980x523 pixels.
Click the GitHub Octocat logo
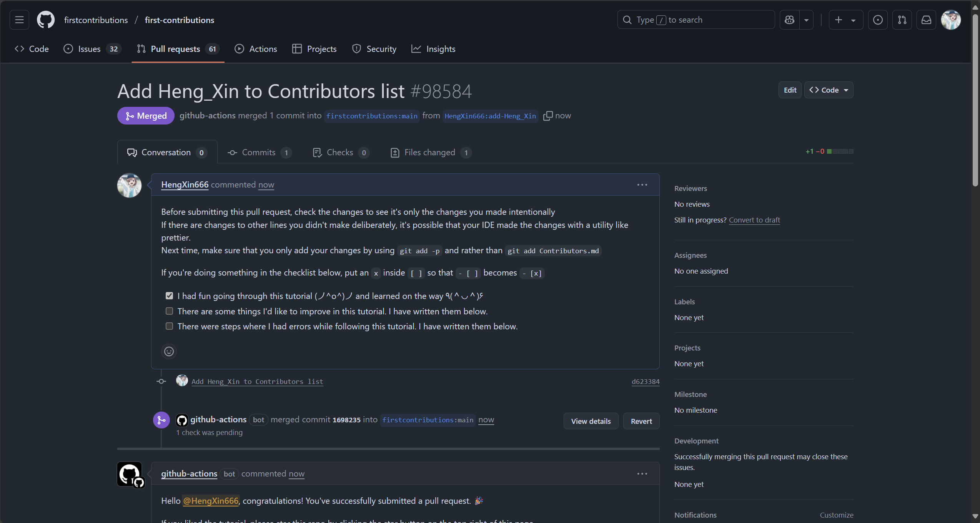(45, 20)
